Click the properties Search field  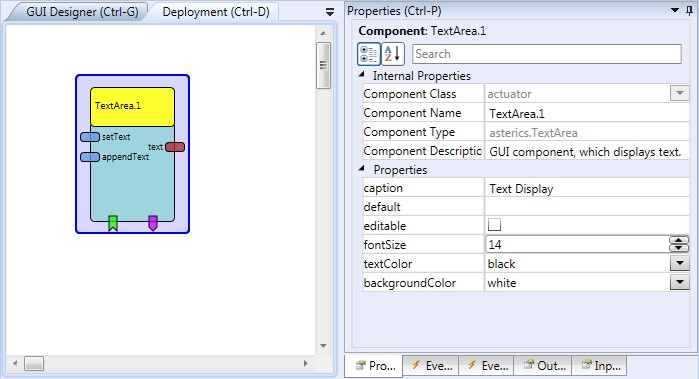click(547, 54)
